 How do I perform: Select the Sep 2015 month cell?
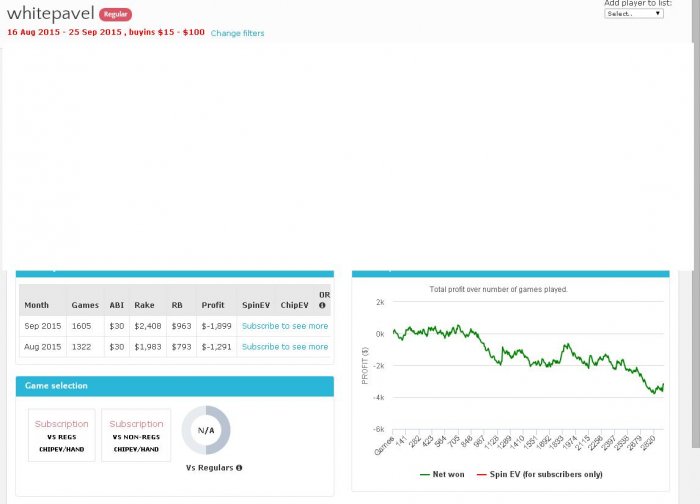coord(42,326)
